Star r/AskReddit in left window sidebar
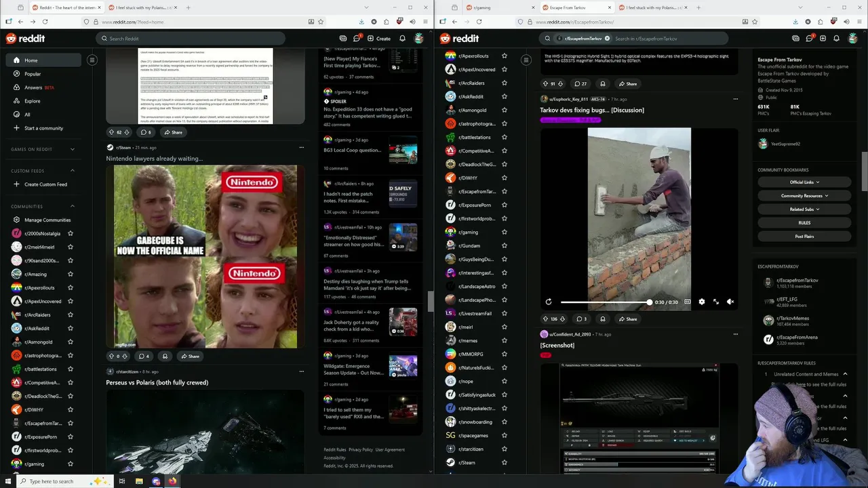The image size is (868, 488). (x=71, y=328)
